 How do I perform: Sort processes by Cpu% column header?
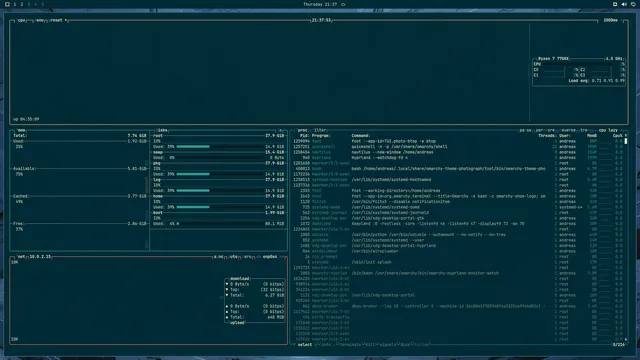click(618, 136)
